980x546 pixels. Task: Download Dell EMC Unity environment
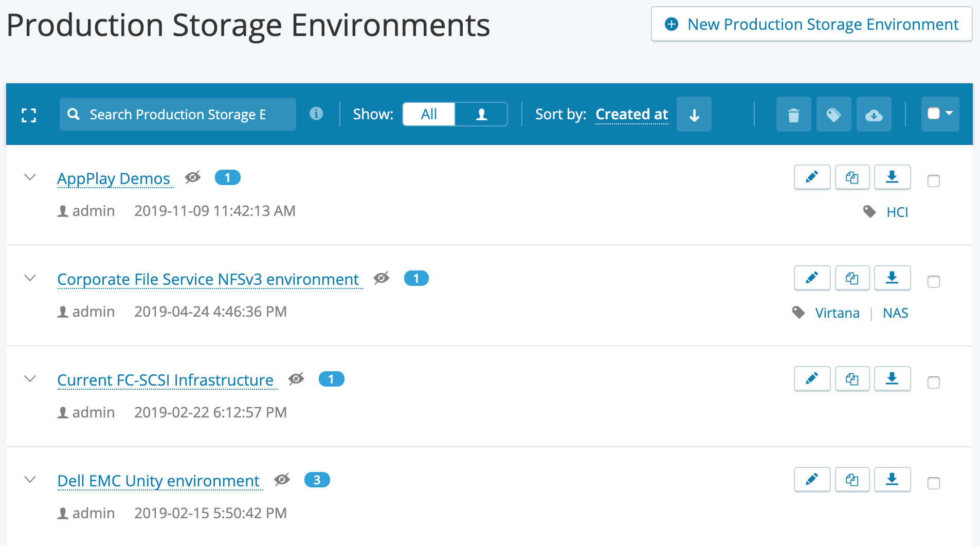(893, 480)
